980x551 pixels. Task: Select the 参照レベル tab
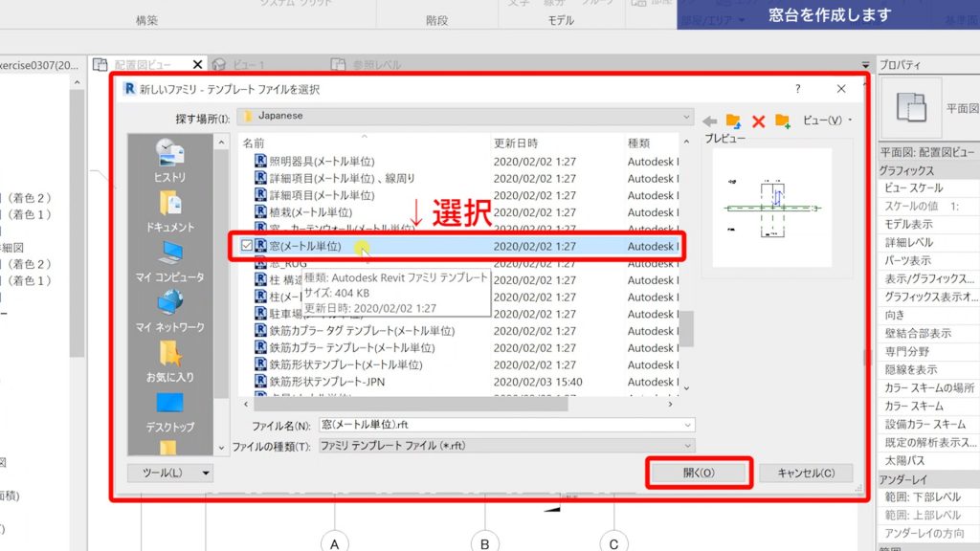[x=377, y=65]
